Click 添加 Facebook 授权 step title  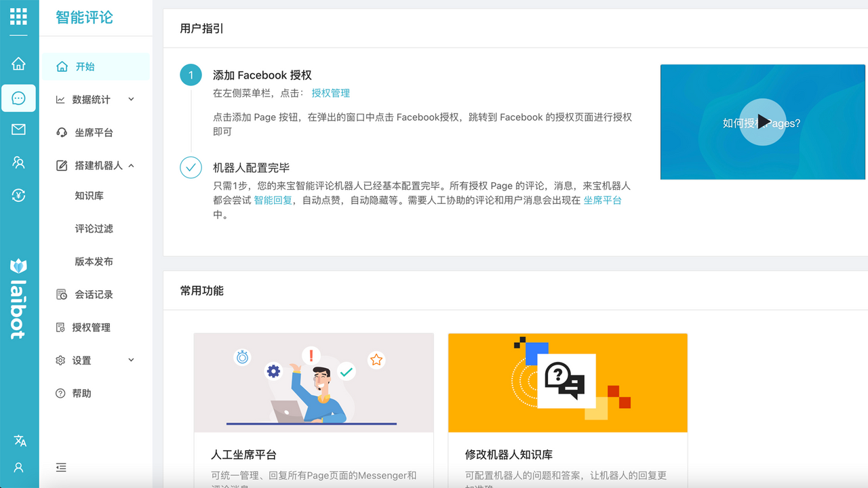tap(262, 75)
